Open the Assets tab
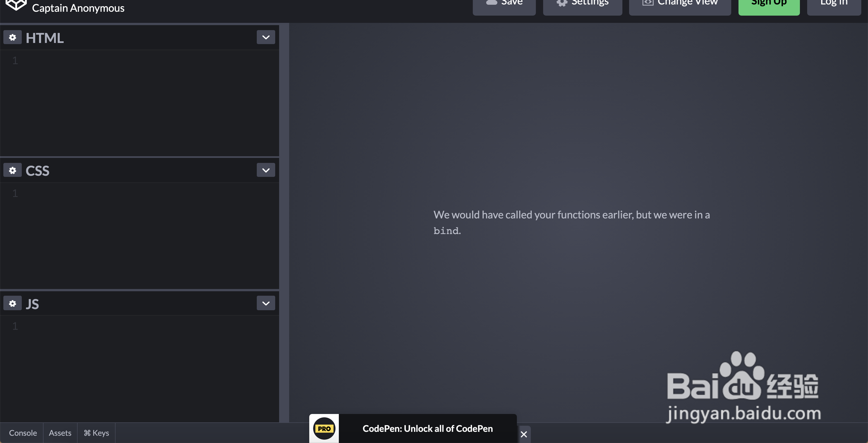Screen dimensions: 868x443 60,433
